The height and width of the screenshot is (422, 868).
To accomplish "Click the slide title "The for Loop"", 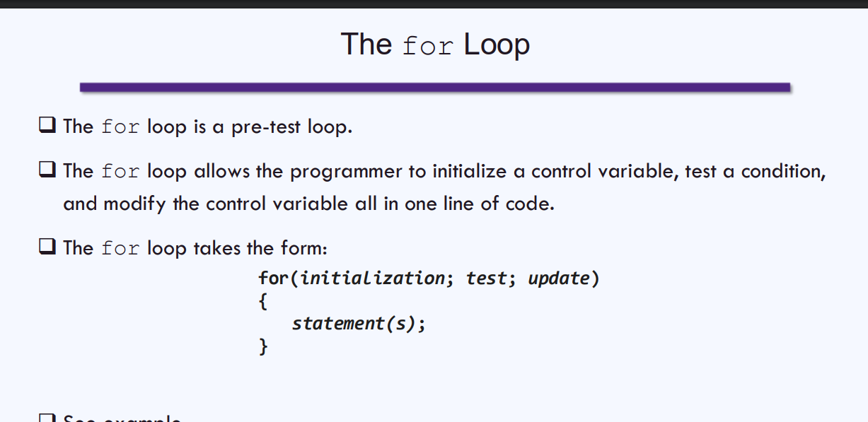I will tap(434, 45).
